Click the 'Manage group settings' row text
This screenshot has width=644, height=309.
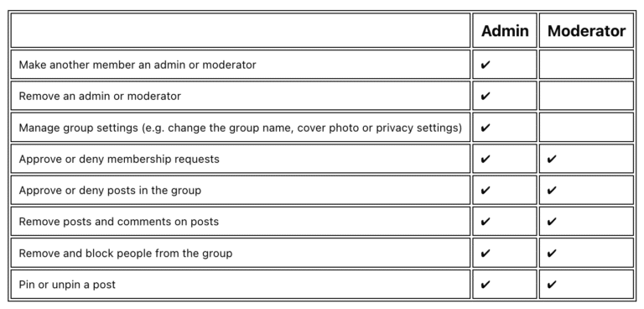[241, 128]
